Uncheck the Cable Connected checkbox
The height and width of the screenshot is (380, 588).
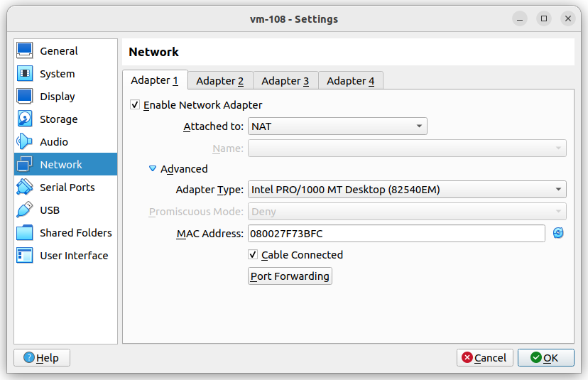[x=253, y=255]
